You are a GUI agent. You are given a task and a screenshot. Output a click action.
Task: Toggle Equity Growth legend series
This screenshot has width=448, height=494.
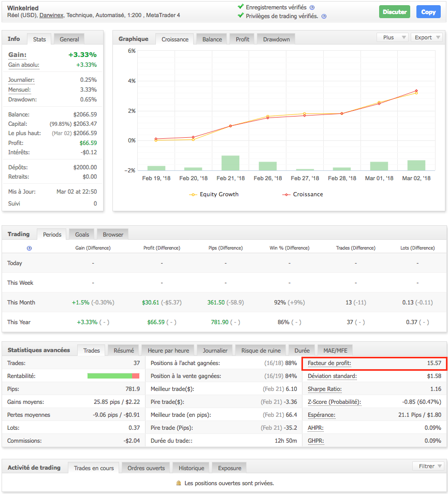click(214, 194)
